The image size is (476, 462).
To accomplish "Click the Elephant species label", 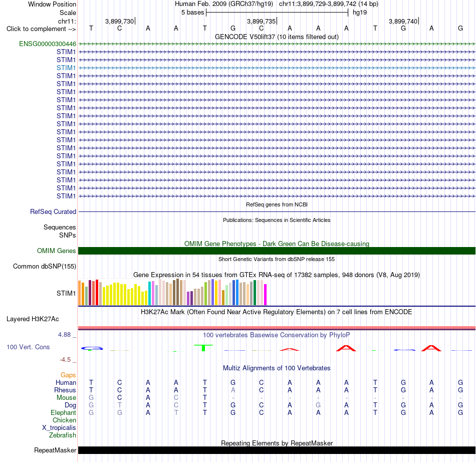I will click(64, 412).
